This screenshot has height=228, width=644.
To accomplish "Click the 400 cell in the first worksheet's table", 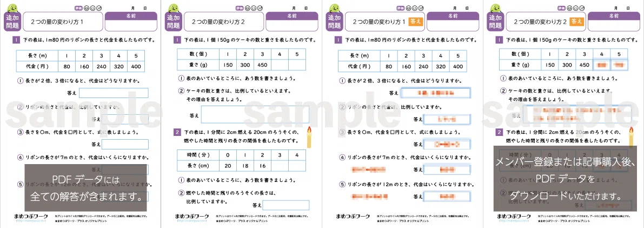I will [x=136, y=67].
